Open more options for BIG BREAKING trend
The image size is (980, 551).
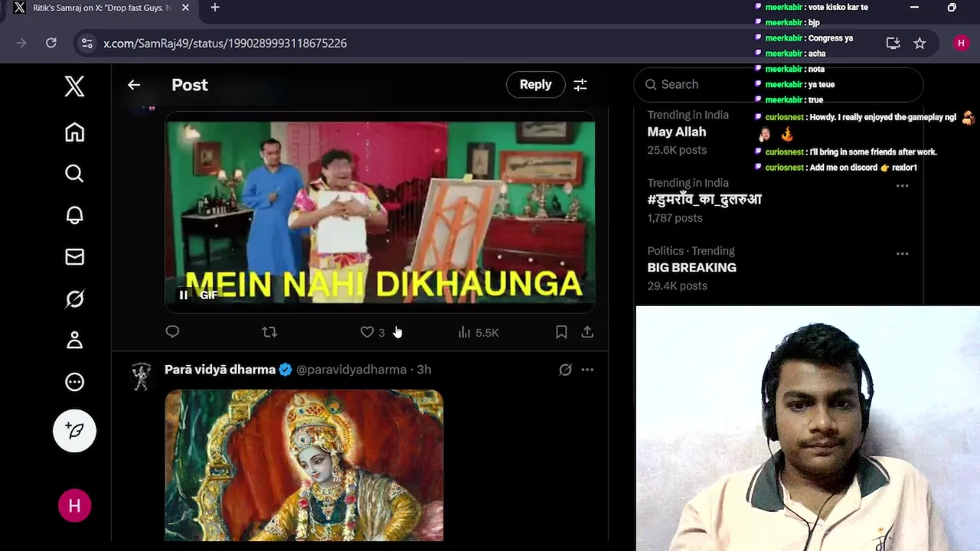click(x=902, y=254)
